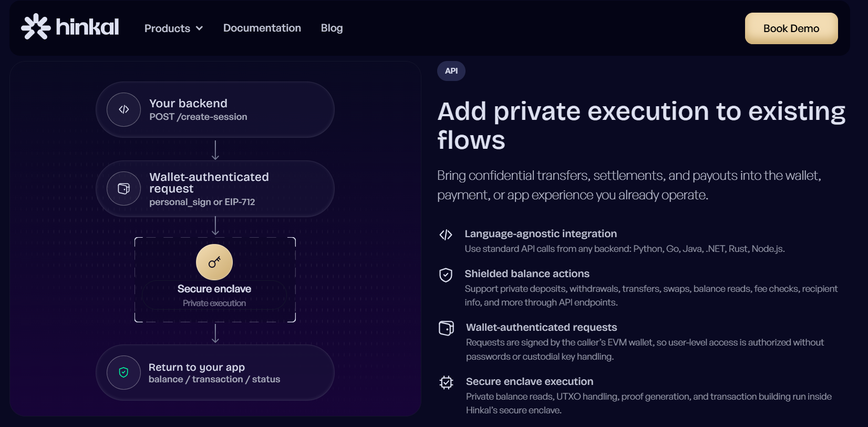Click the 'Shielded balance actions' heading
The height and width of the screenshot is (427, 868).
coord(527,273)
